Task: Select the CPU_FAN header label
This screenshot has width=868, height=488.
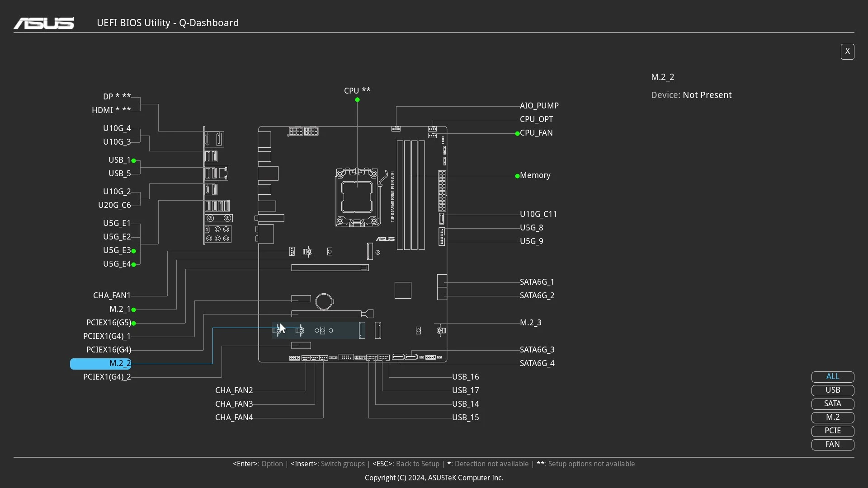Action: pyautogui.click(x=536, y=133)
